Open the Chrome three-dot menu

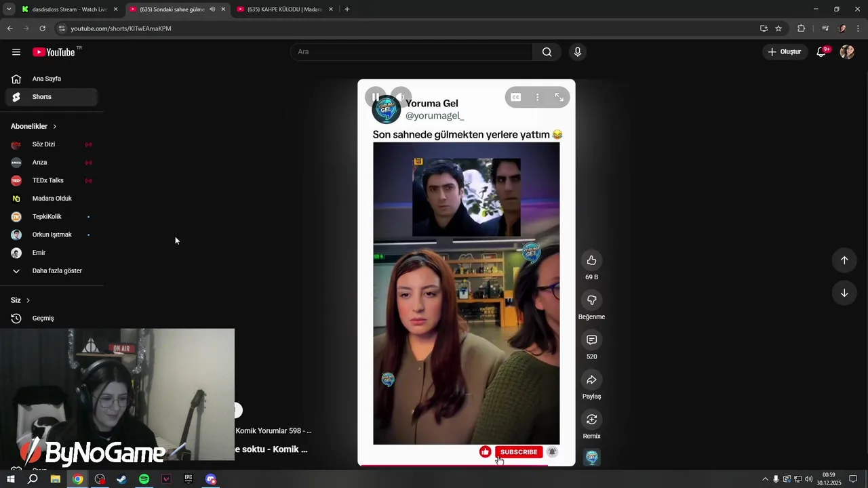859,28
